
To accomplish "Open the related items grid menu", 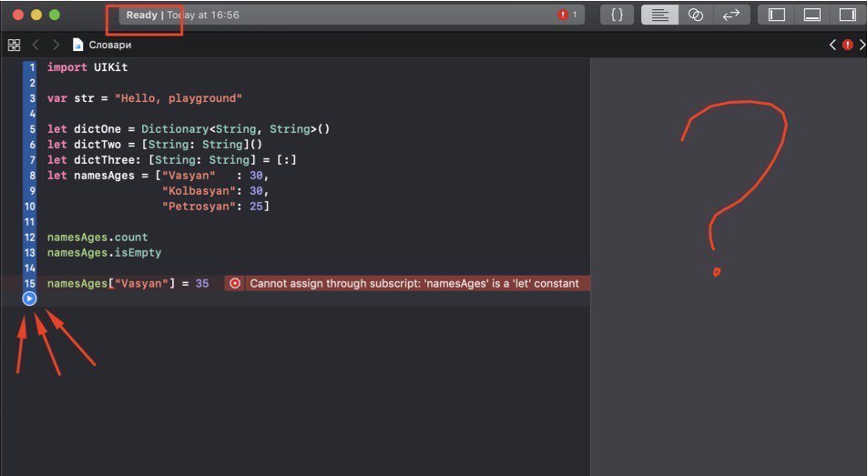I will pyautogui.click(x=14, y=45).
